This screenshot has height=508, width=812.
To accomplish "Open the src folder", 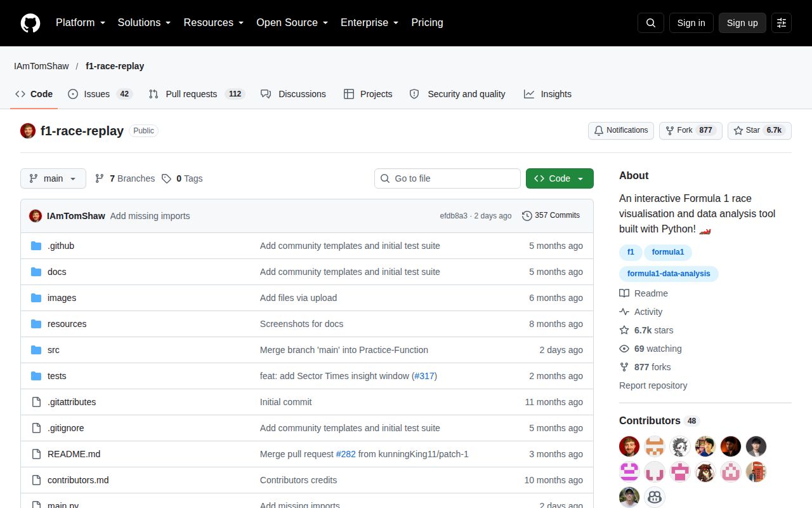I will (53, 350).
